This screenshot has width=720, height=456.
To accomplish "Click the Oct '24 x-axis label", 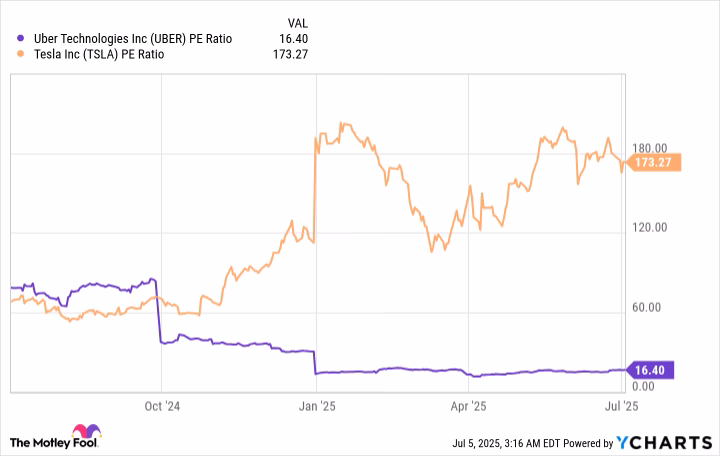I will coord(162,407).
